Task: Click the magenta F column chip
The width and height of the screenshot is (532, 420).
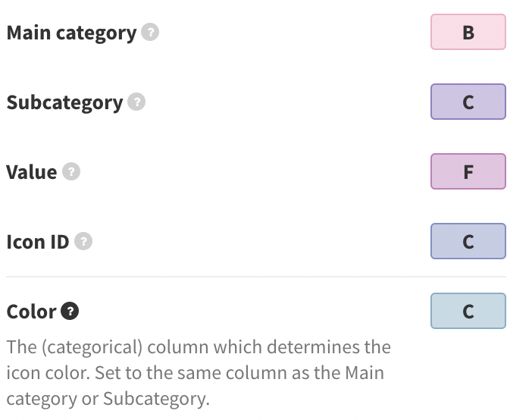Action: tap(468, 171)
